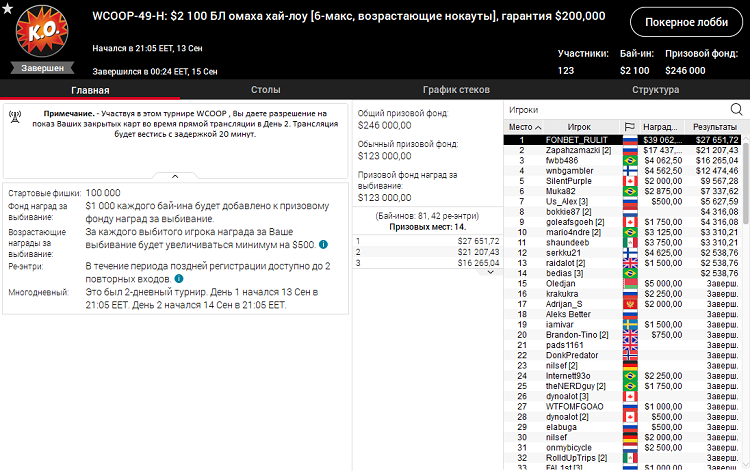The height and width of the screenshot is (471, 750).
Task: Go to the Структура tab
Action: click(x=655, y=90)
